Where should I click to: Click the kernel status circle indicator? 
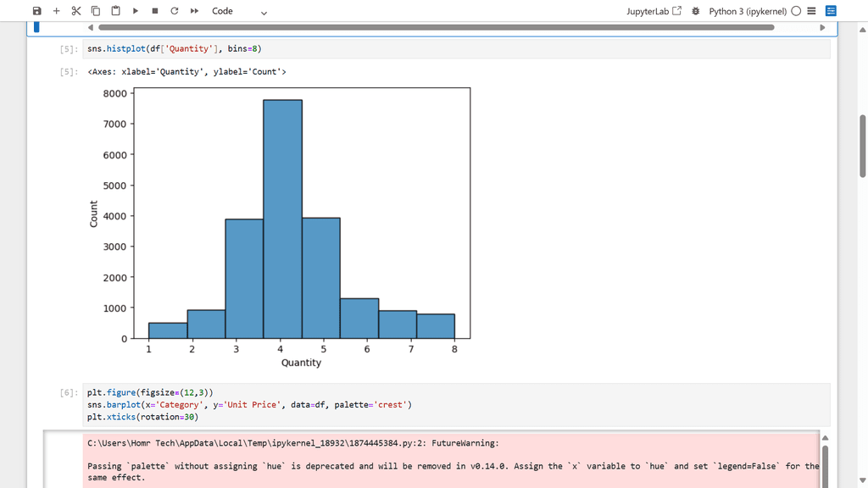click(796, 11)
